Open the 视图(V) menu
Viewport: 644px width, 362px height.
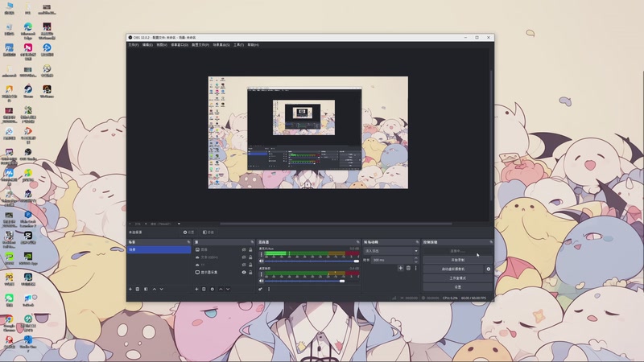(162, 45)
